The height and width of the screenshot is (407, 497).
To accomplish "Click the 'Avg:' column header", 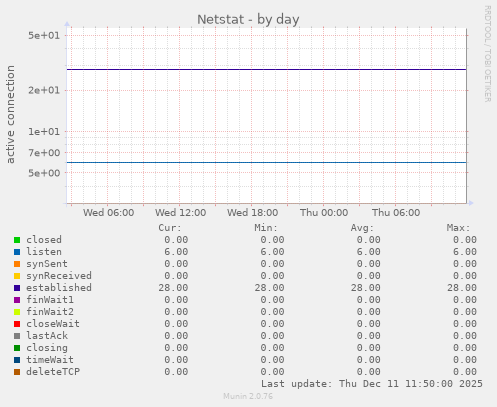I will (x=362, y=228).
